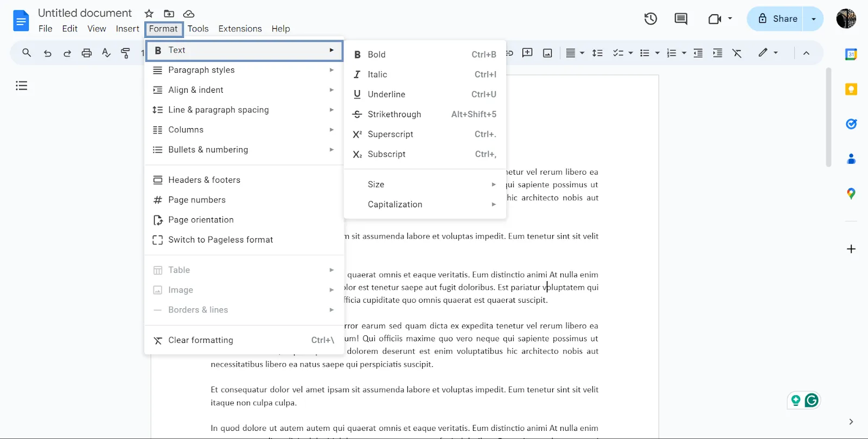Viewport: 868px width, 439px height.
Task: Open the Share dropdown arrow
Action: pos(813,19)
